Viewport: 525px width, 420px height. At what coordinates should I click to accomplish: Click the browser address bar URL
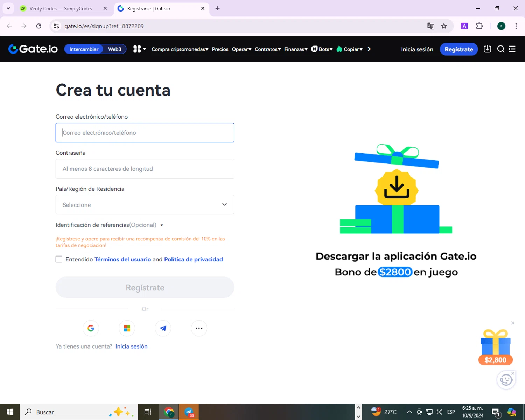point(104,26)
